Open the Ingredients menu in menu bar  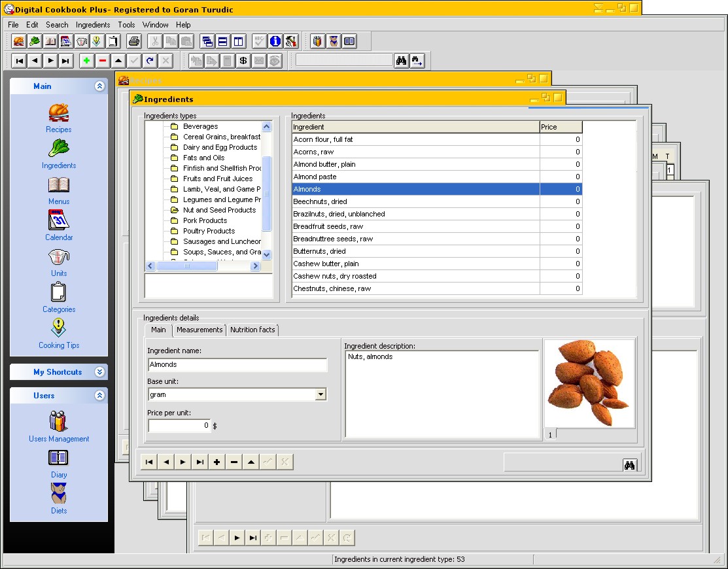coord(93,25)
